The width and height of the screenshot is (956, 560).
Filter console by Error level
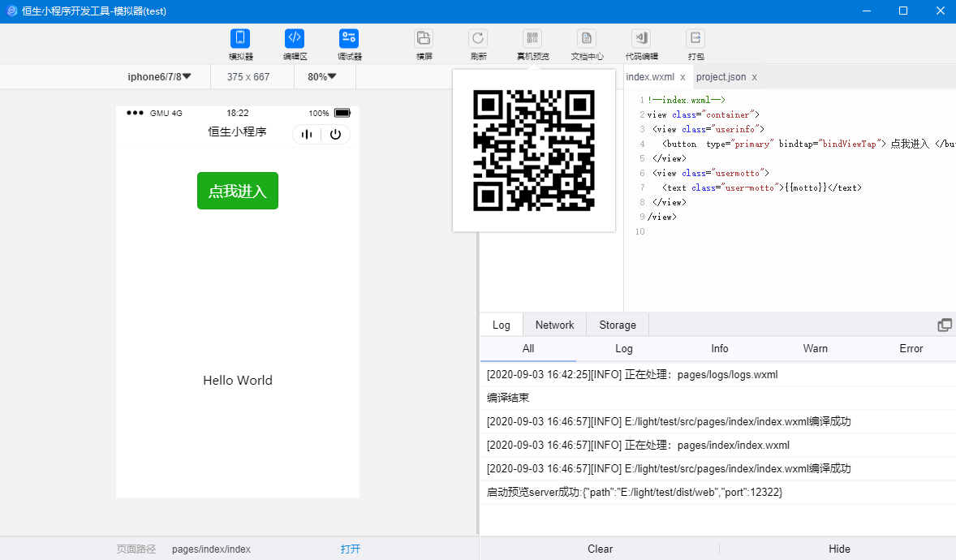click(911, 348)
